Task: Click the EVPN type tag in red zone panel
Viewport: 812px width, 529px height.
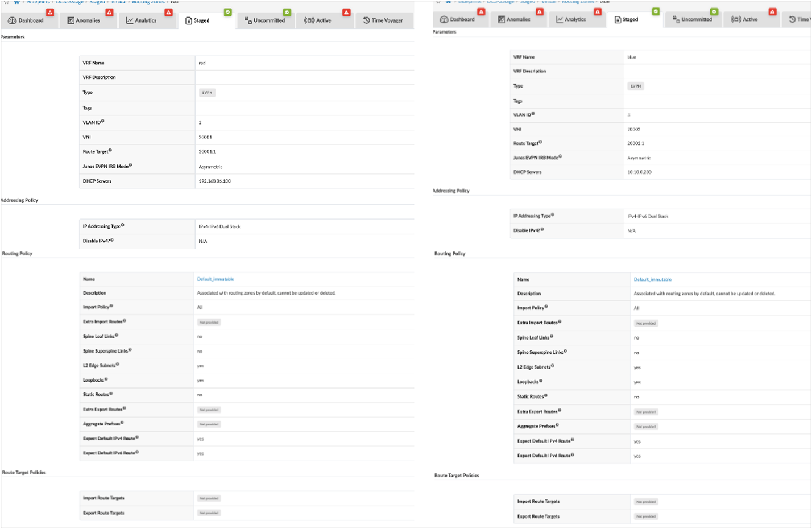Action: 207,93
